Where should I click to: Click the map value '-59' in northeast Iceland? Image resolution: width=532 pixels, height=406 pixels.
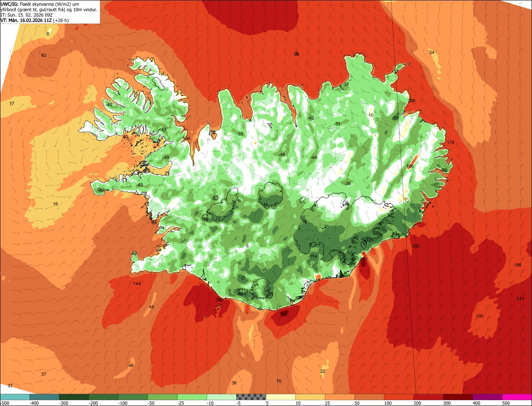pyautogui.click(x=395, y=118)
